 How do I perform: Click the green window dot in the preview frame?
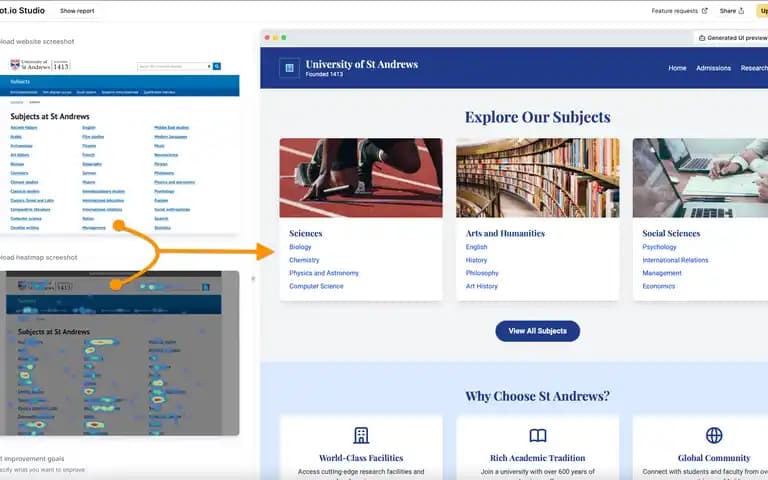click(284, 38)
